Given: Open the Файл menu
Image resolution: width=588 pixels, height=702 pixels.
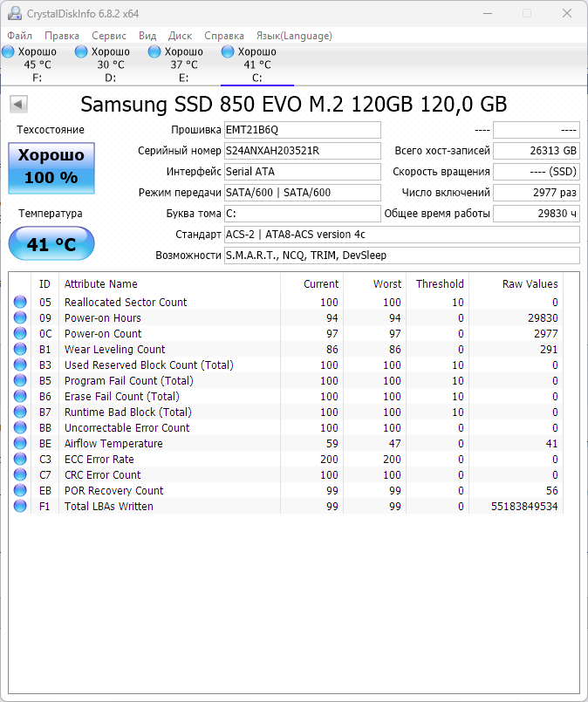Looking at the screenshot, I should coord(20,36).
